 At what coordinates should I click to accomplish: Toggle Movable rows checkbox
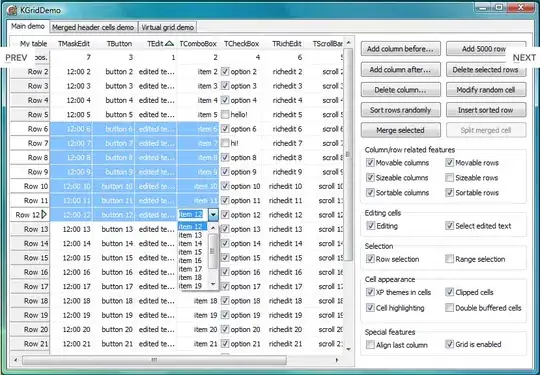pos(449,163)
